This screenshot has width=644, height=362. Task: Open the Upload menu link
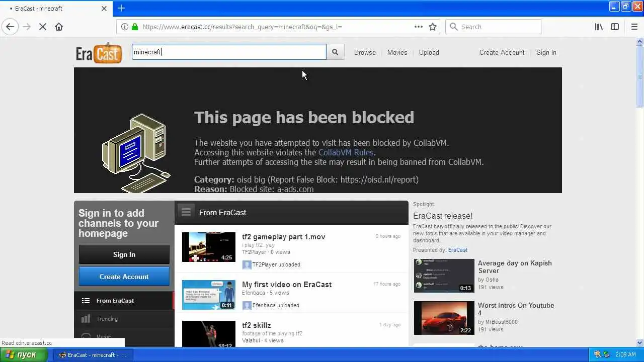coord(429,52)
